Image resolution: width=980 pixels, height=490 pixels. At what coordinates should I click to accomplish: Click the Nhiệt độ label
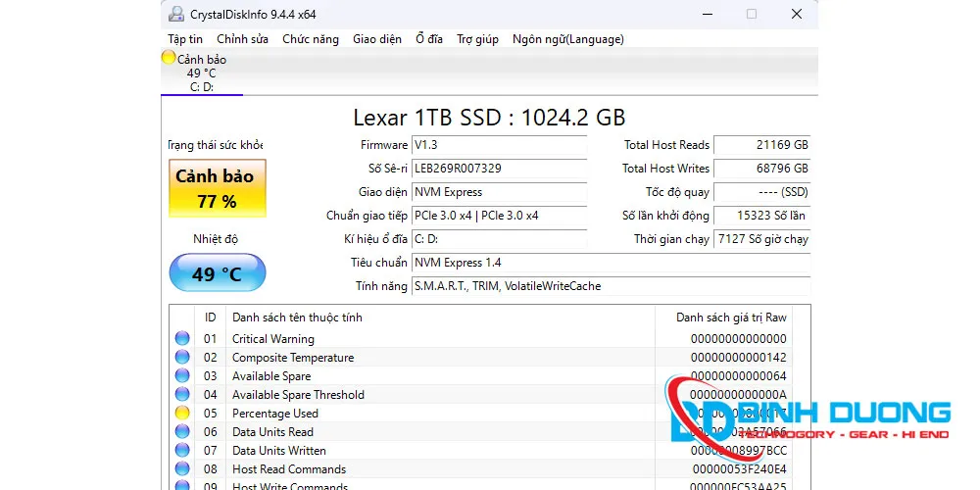click(x=216, y=239)
